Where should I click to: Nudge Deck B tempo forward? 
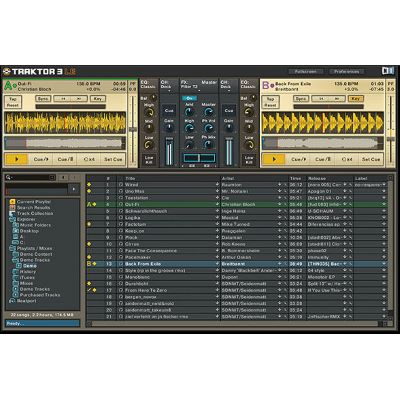[x=337, y=99]
